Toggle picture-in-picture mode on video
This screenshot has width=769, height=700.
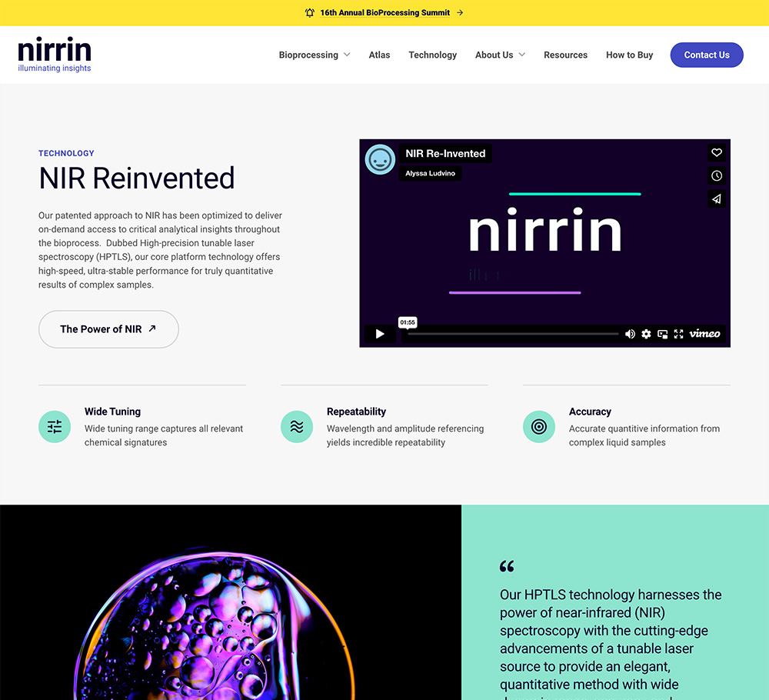[662, 334]
